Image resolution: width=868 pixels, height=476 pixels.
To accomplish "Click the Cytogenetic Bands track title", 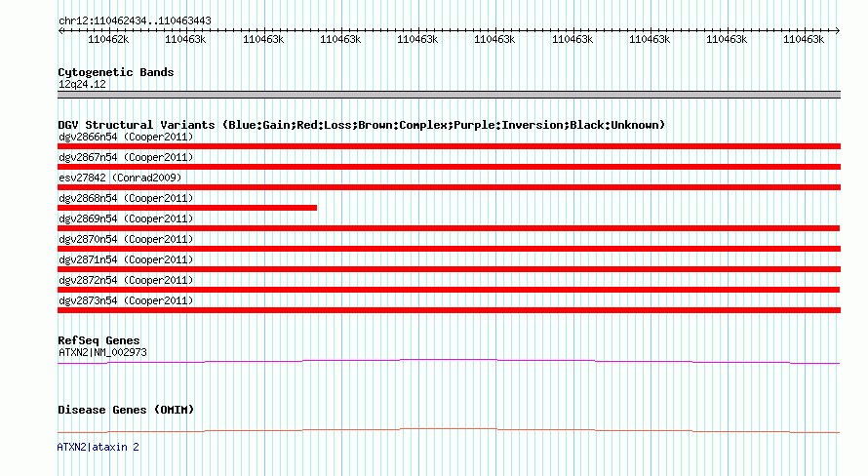I will pyautogui.click(x=116, y=72).
